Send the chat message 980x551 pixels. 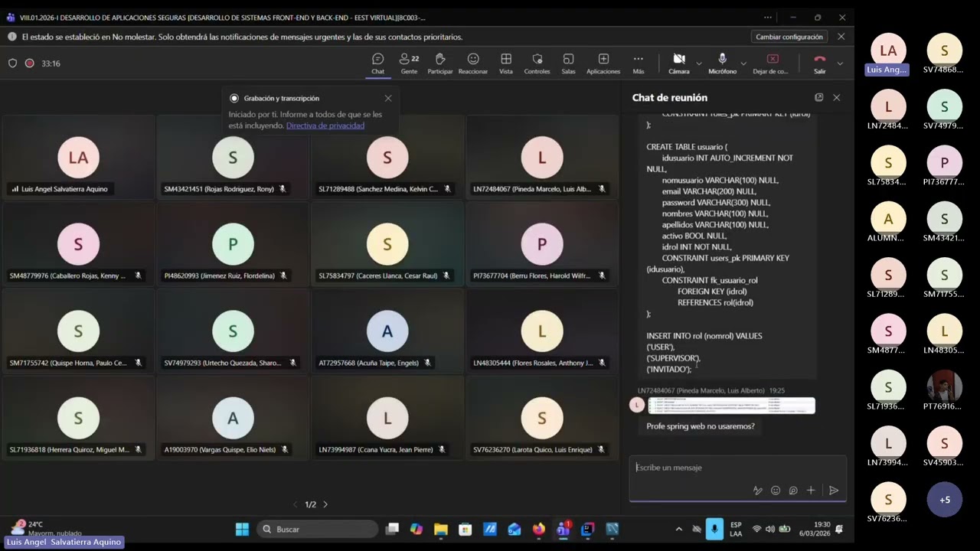click(x=834, y=491)
